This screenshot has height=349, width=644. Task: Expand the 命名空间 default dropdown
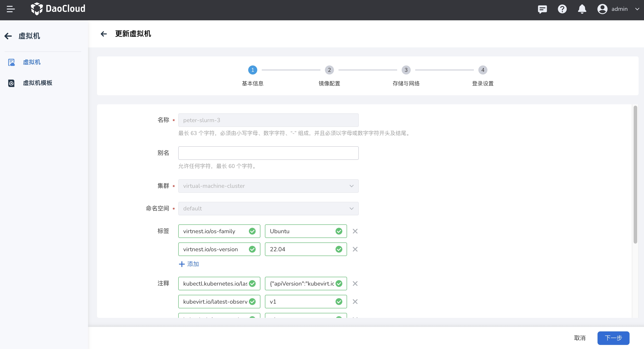tap(268, 208)
